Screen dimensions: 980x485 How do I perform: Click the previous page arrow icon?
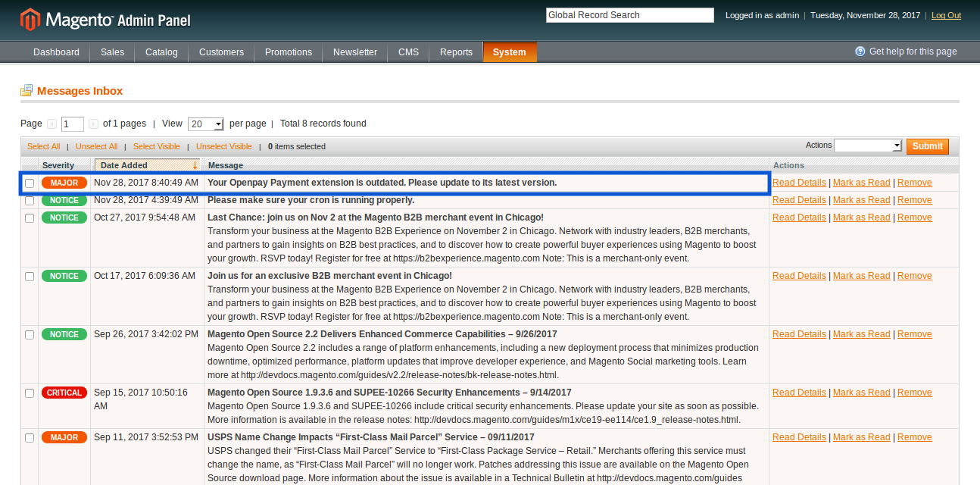click(51, 124)
